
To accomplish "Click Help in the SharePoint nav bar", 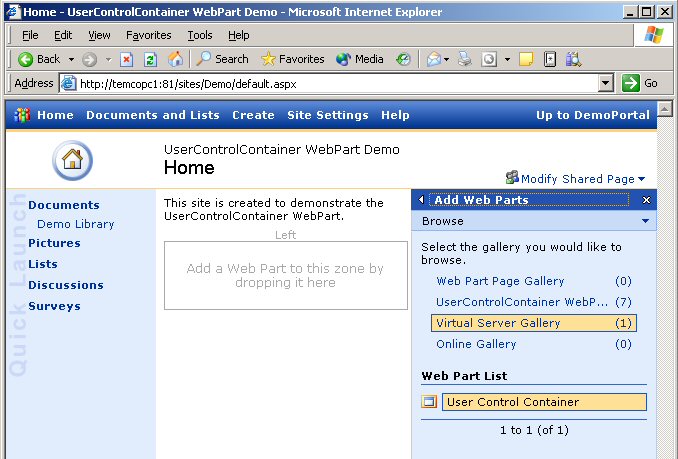I will coord(395,115).
